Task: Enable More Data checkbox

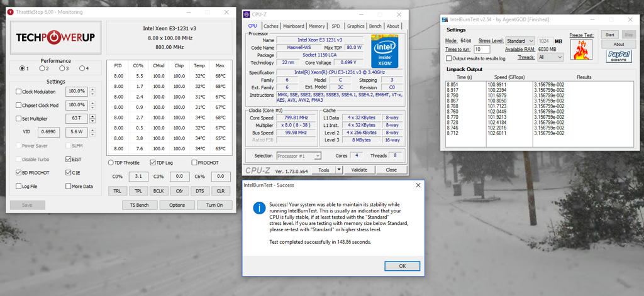Action: coord(68,186)
